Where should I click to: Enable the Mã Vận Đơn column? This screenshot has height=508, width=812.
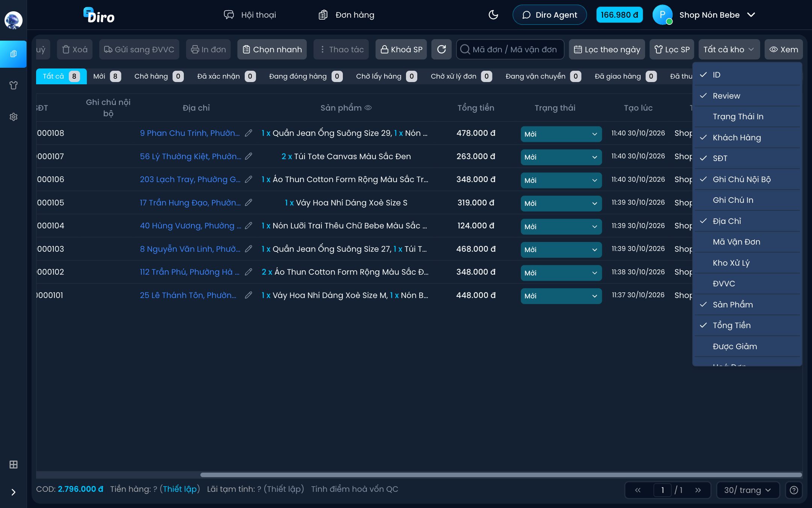click(x=747, y=242)
